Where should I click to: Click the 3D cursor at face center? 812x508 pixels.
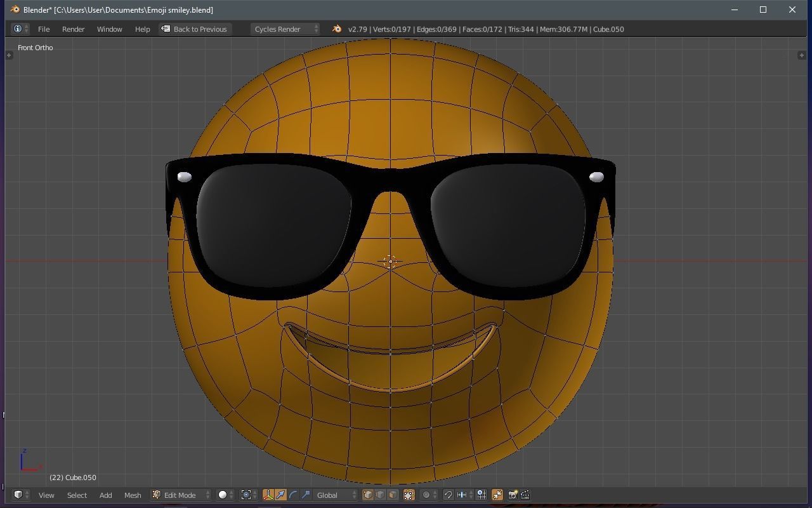coord(390,262)
